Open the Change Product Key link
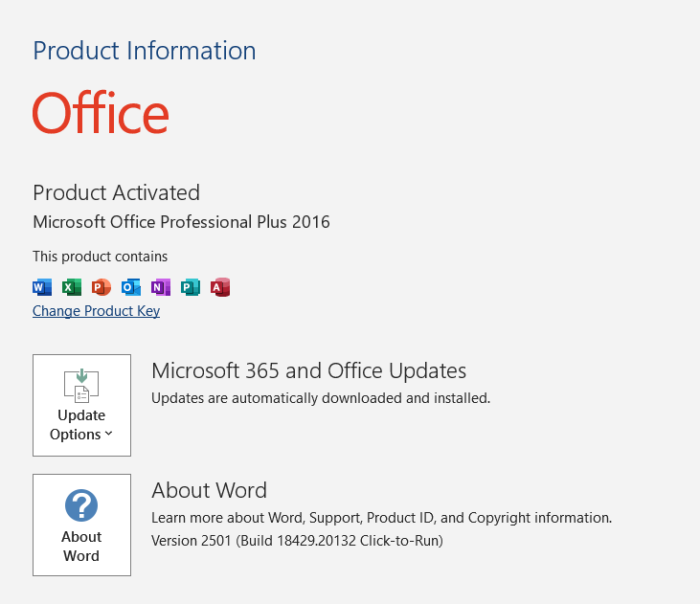This screenshot has height=604, width=700. (96, 311)
